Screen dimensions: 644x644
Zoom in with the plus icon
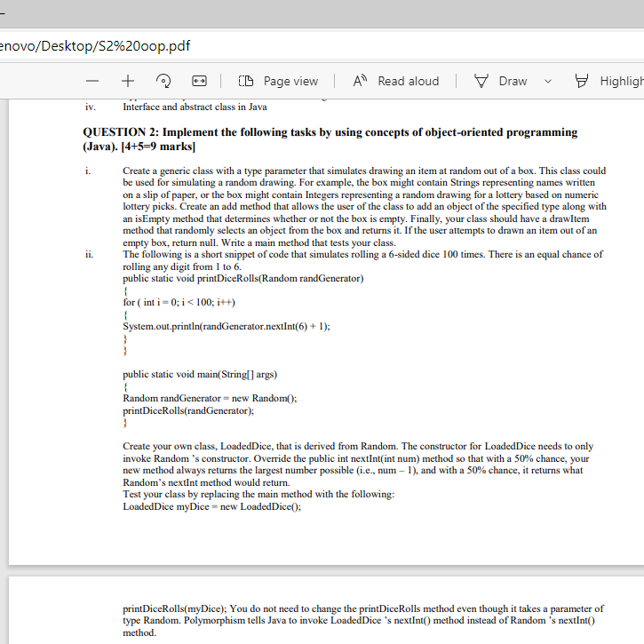[x=128, y=81]
